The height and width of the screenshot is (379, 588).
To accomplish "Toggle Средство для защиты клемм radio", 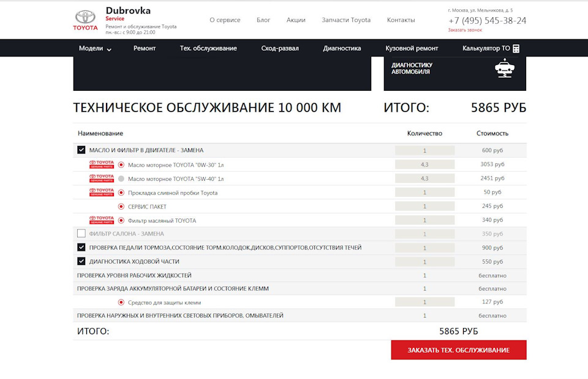I will click(x=121, y=302).
